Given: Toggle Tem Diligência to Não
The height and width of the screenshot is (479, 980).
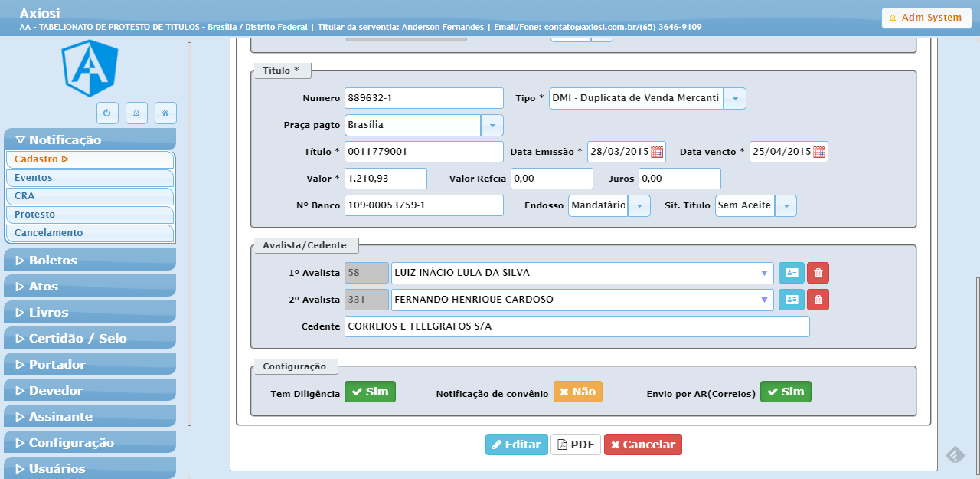Looking at the screenshot, I should [x=370, y=391].
